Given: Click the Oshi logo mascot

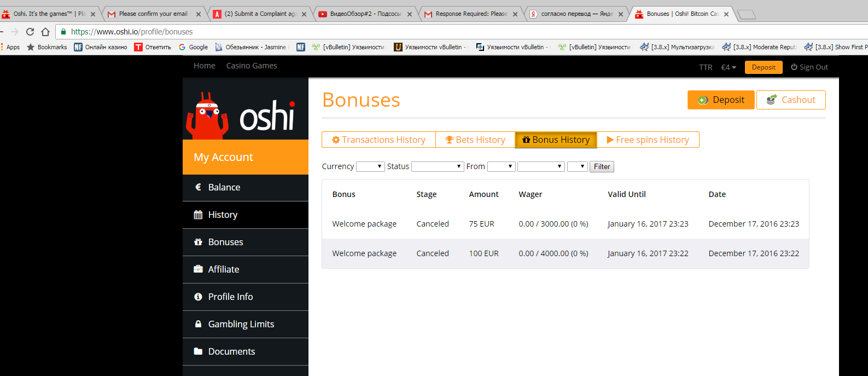Looking at the screenshot, I should click(207, 115).
